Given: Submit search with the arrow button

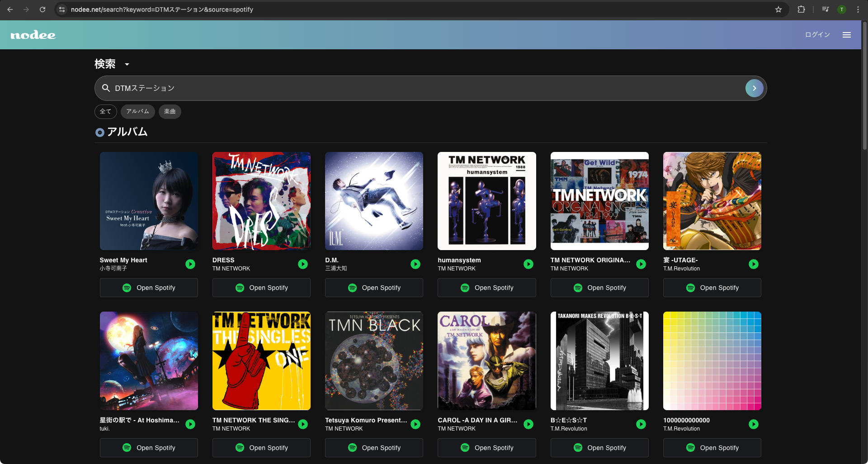Looking at the screenshot, I should coord(754,88).
